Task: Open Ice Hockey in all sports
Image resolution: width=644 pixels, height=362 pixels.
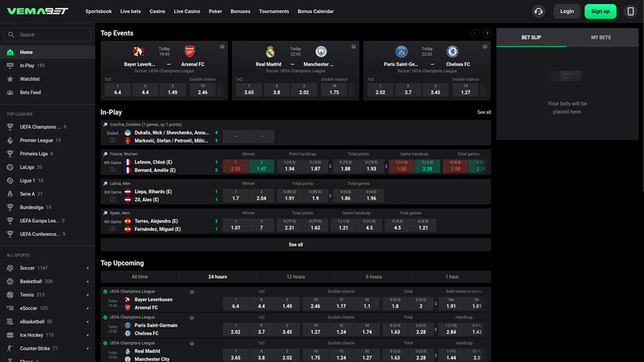Action: (47, 335)
